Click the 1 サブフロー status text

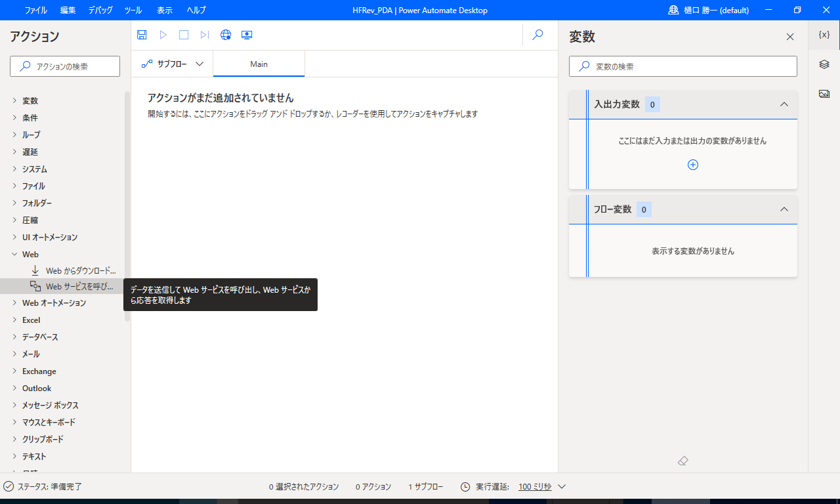(x=425, y=487)
